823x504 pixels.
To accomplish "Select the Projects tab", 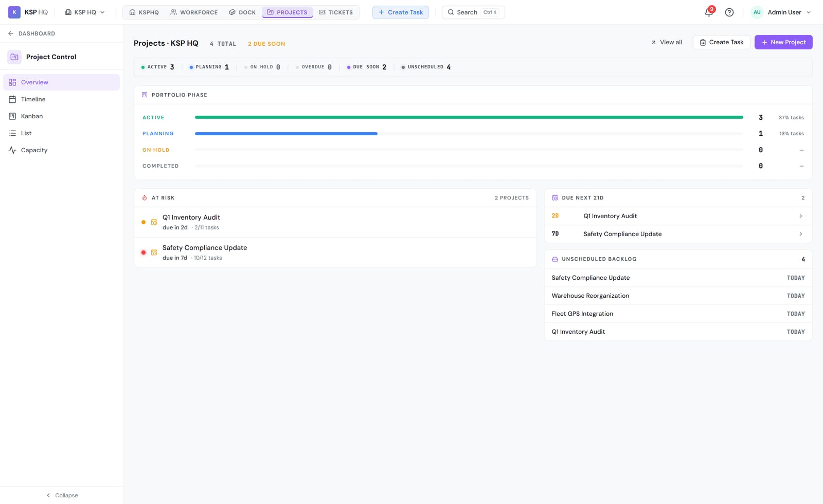I will tap(287, 12).
